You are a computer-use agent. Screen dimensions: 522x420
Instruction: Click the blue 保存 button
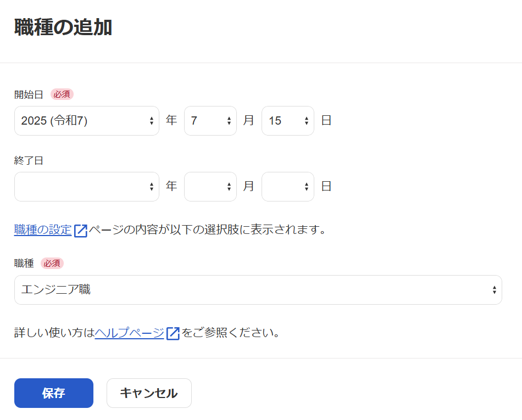pyautogui.click(x=54, y=393)
